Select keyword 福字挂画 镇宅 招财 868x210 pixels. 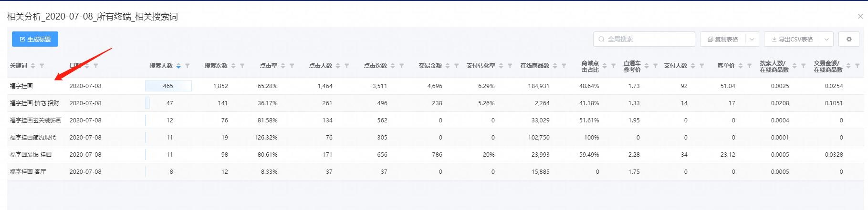35,103
